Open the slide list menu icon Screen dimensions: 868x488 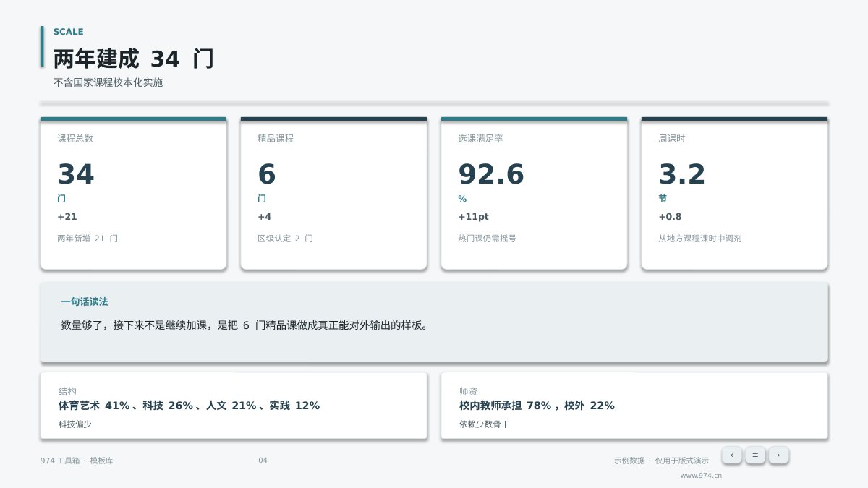[x=755, y=455]
